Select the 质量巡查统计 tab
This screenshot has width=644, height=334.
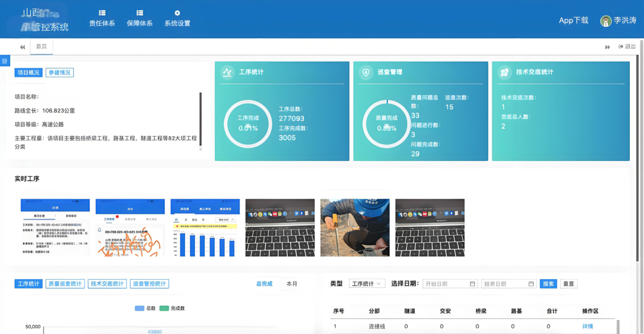tap(65, 284)
